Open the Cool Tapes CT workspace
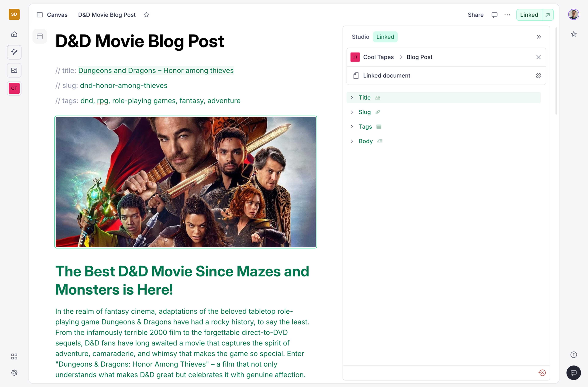 click(14, 88)
